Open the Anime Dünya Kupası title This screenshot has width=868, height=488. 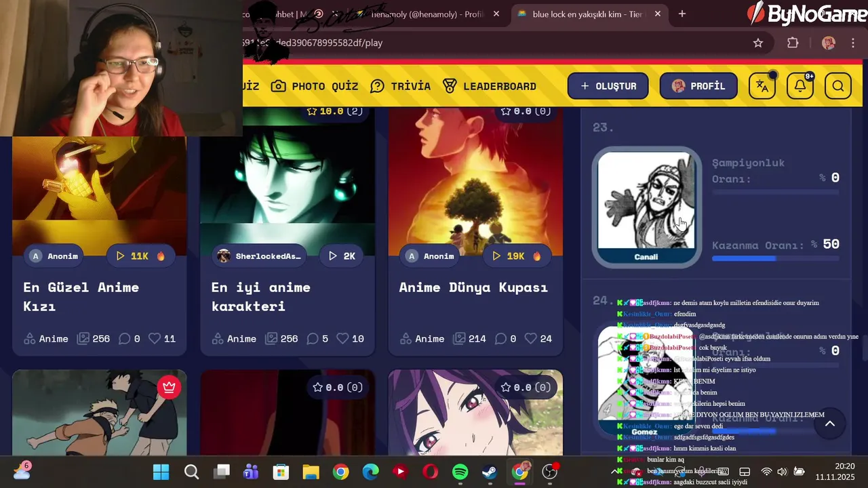coord(473,287)
